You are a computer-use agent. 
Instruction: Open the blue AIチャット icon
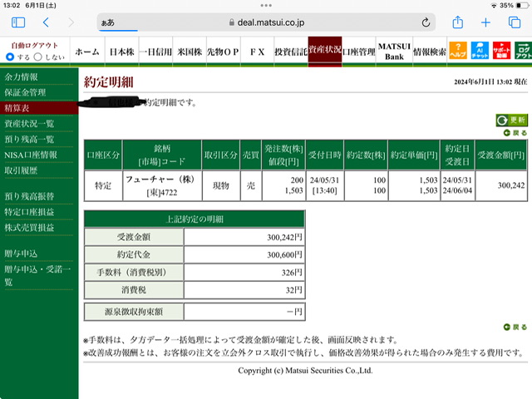tap(480, 51)
